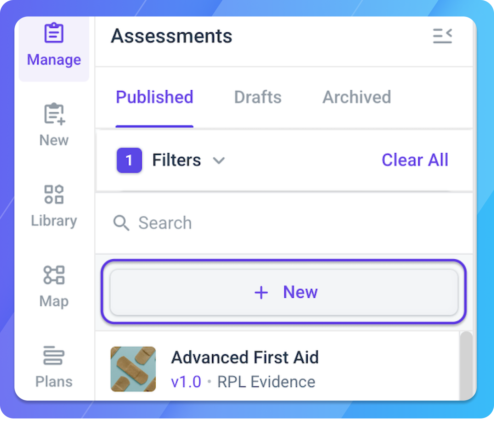494x448 pixels.
Task: Click the Clear All link
Action: coord(415,160)
